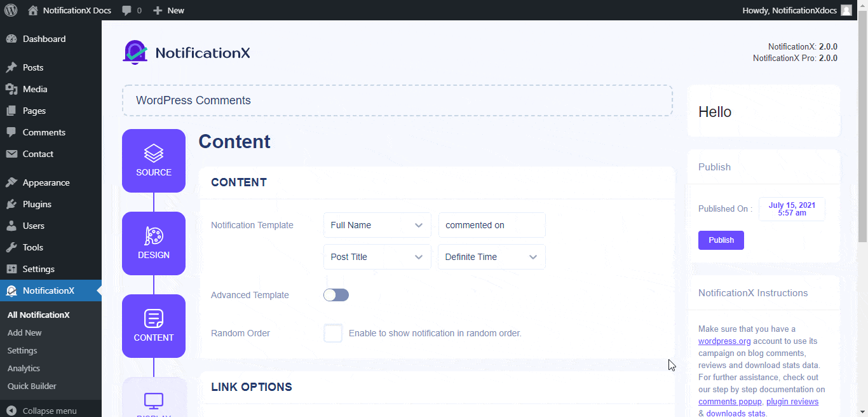868x417 pixels.
Task: Click the Posts pin icon
Action: pyautogui.click(x=11, y=67)
